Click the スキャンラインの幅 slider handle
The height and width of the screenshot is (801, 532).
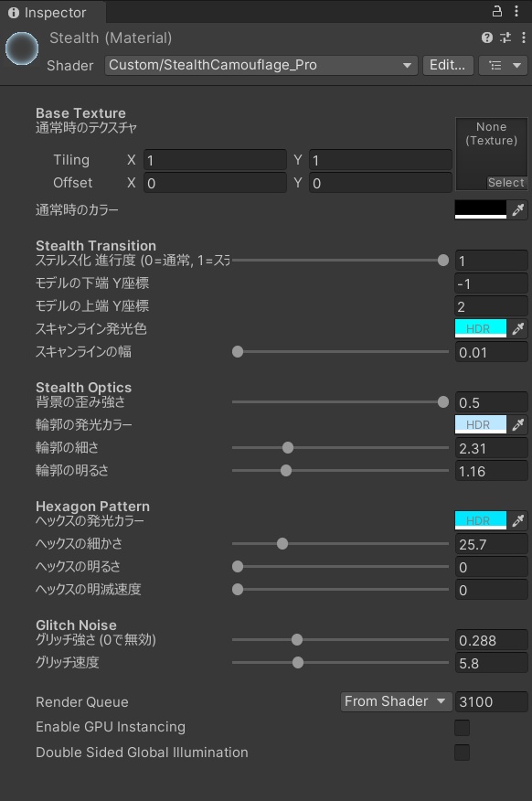point(239,352)
